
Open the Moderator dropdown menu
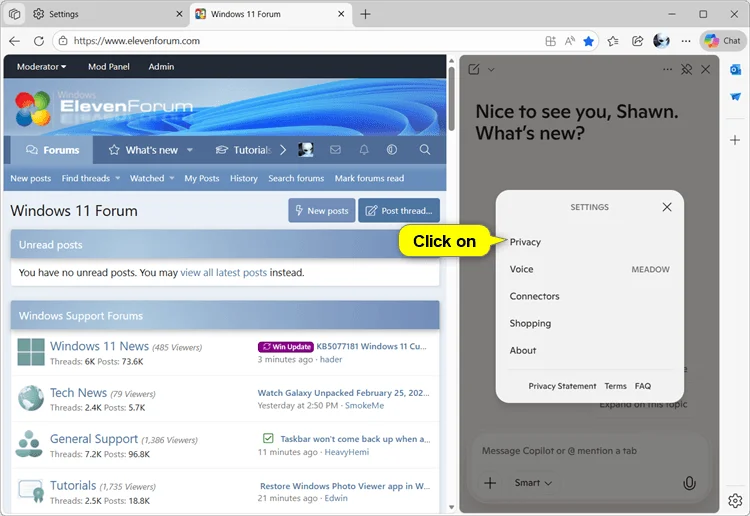point(42,67)
